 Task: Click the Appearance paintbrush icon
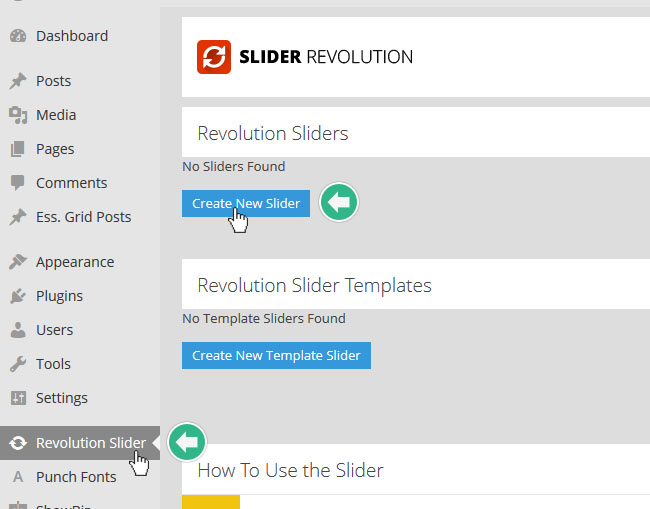tap(17, 262)
